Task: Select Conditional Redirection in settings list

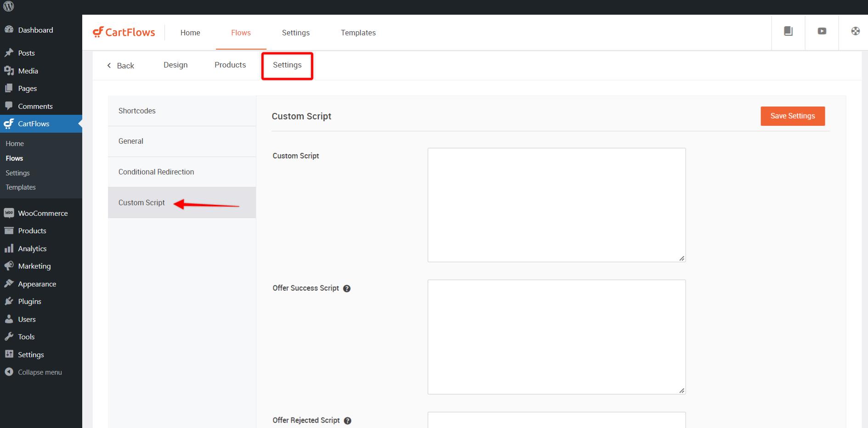Action: tap(156, 172)
